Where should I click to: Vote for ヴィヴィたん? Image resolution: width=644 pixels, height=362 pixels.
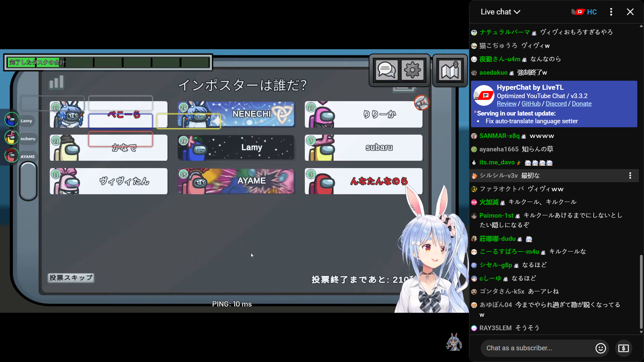click(x=109, y=181)
